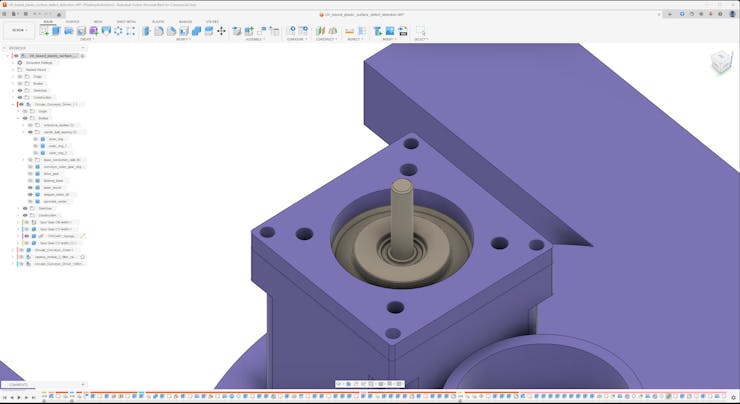Image resolution: width=740 pixels, height=404 pixels.
Task: Click the Select tool icon
Action: click(420, 31)
